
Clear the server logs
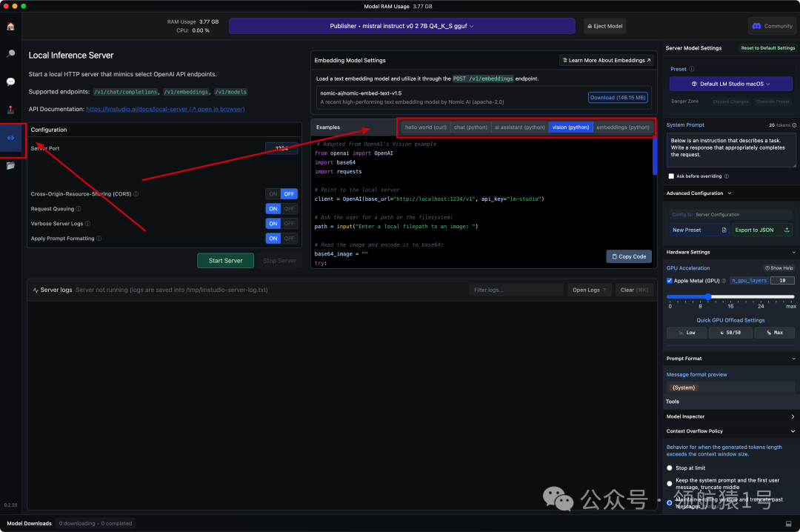[x=634, y=290]
